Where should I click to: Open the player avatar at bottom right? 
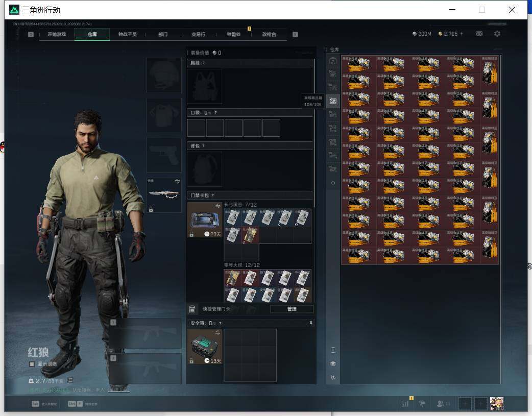click(497, 404)
